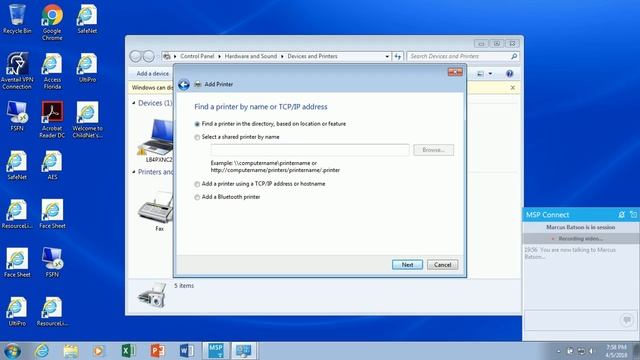Screen dimensions: 640x360
Task: Click Add a device toolbar command
Action: (152, 73)
